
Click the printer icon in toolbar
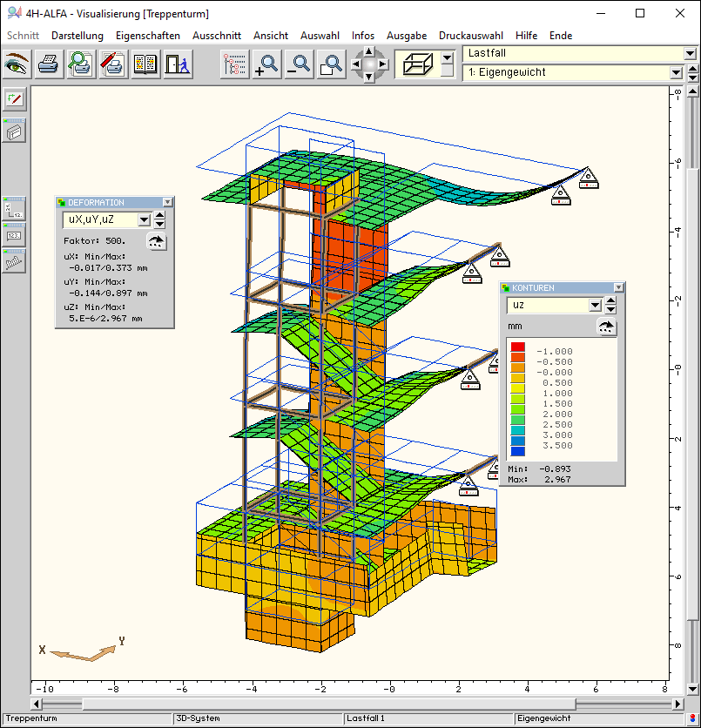tap(50, 64)
